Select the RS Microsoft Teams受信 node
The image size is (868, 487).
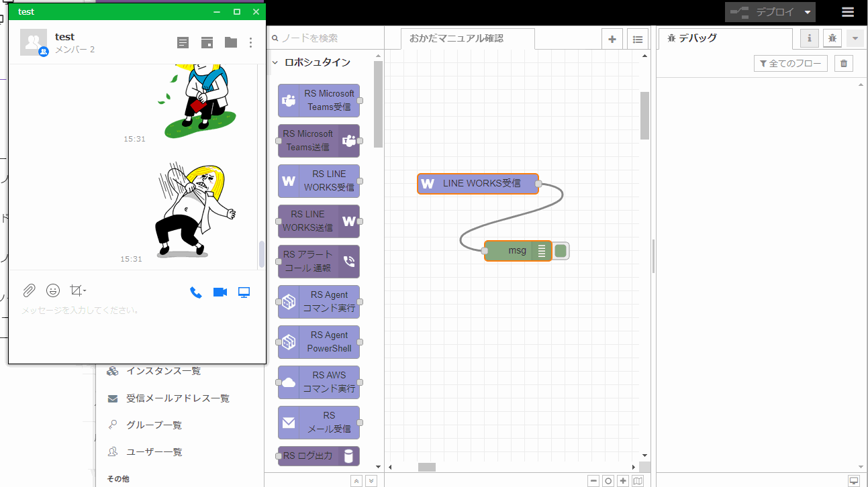(319, 101)
